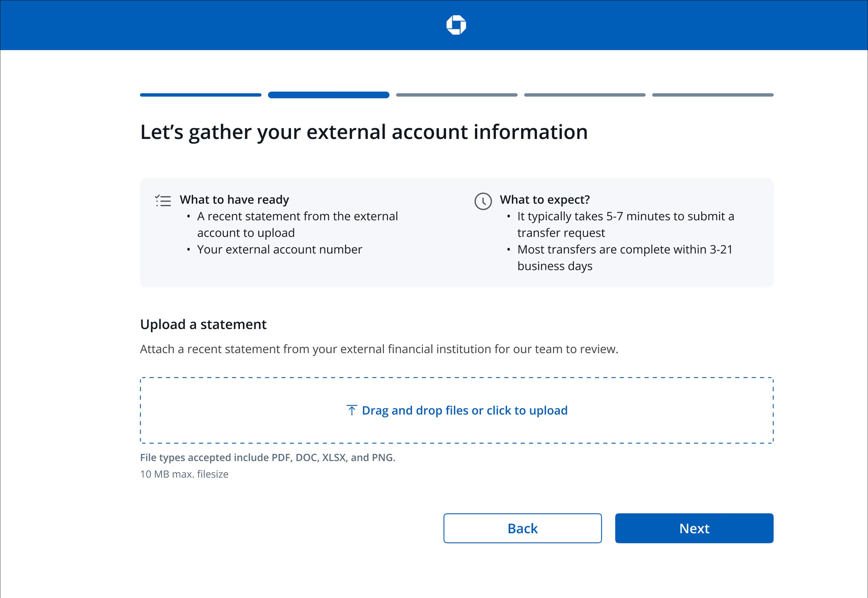Select the first progress step bar
The height and width of the screenshot is (598, 868).
point(201,95)
